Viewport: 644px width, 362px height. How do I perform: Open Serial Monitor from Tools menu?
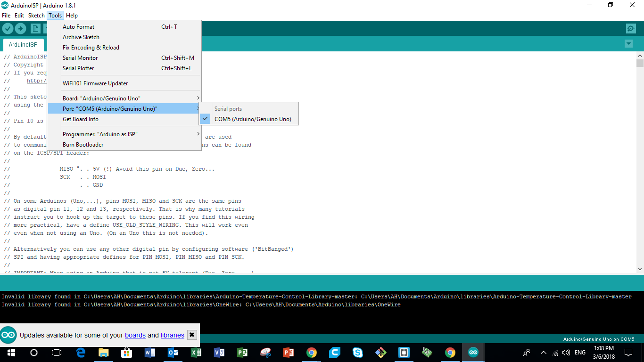[x=124, y=58]
